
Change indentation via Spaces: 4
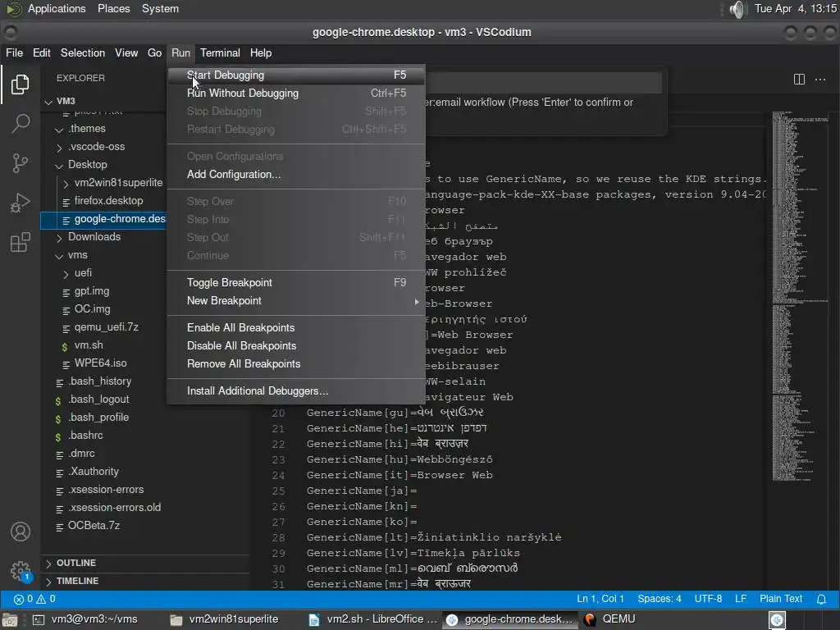tap(660, 599)
